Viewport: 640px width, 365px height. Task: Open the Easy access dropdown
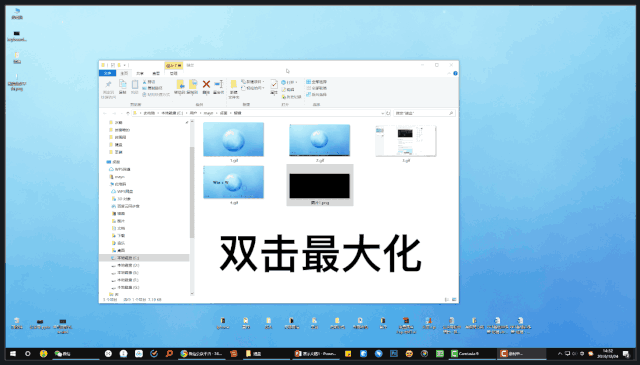[x=253, y=88]
